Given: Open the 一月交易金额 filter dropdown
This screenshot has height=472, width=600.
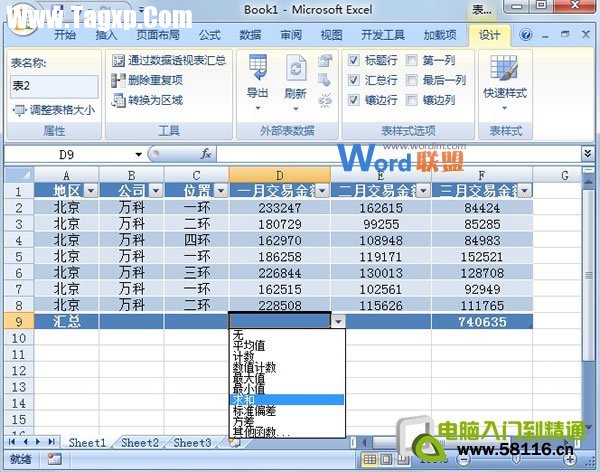Looking at the screenshot, I should click(322, 190).
